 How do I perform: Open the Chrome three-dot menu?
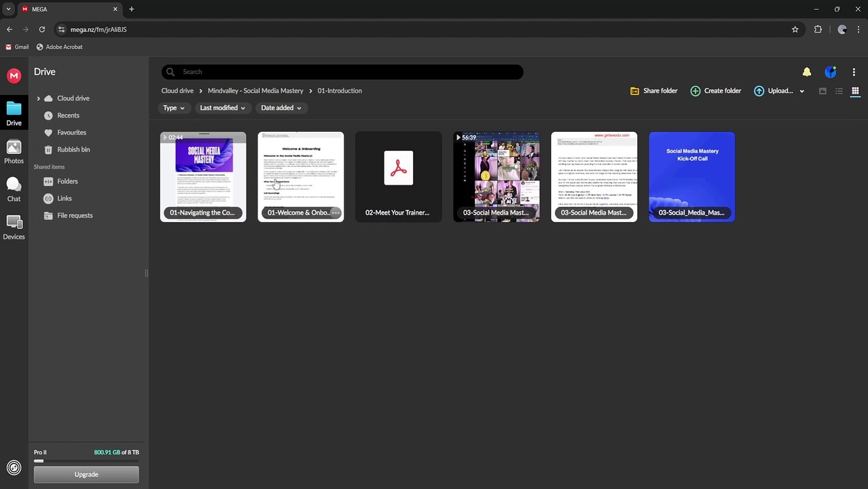[859, 29]
